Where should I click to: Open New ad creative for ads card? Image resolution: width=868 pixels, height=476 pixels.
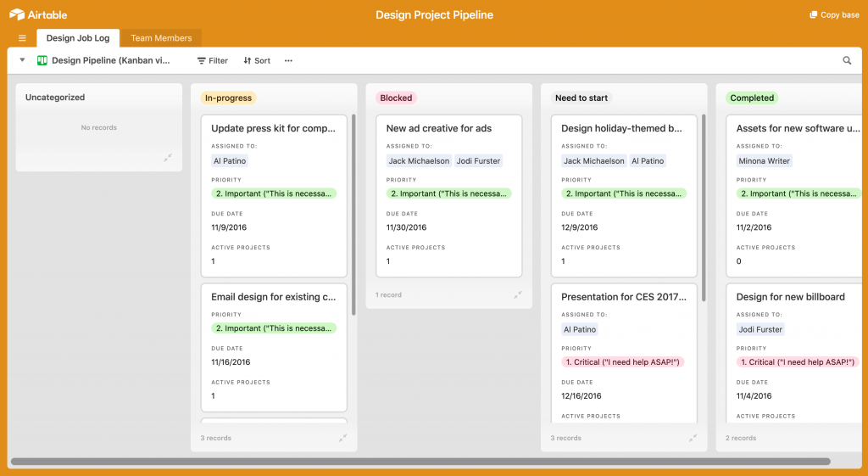coord(449,196)
